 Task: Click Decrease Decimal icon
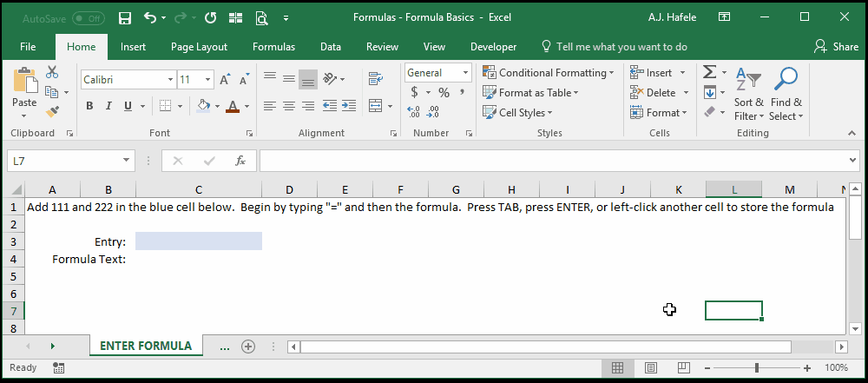(433, 112)
